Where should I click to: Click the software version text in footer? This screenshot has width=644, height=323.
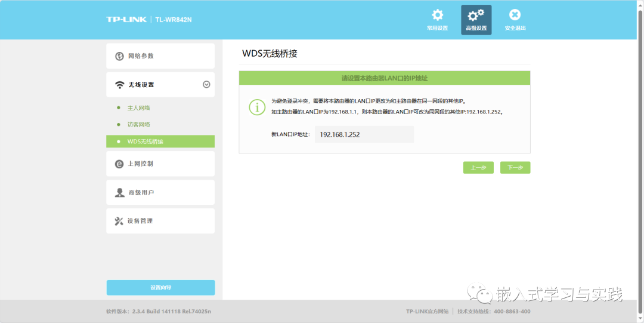click(159, 312)
